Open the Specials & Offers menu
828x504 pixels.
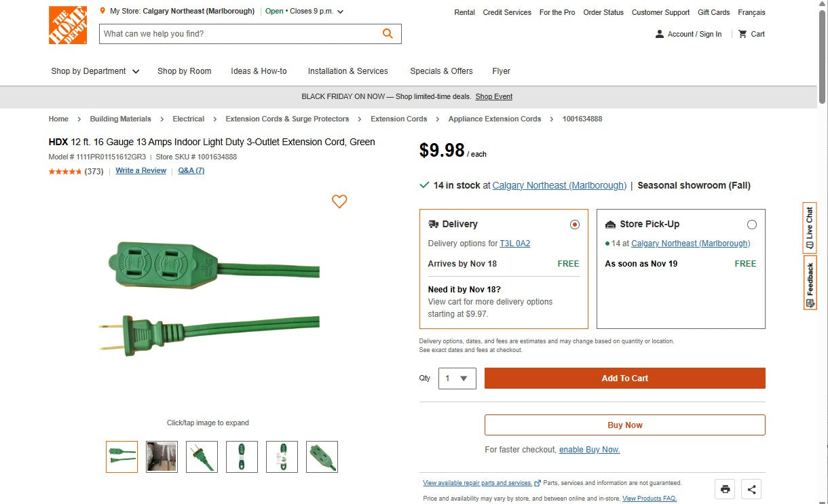click(441, 71)
